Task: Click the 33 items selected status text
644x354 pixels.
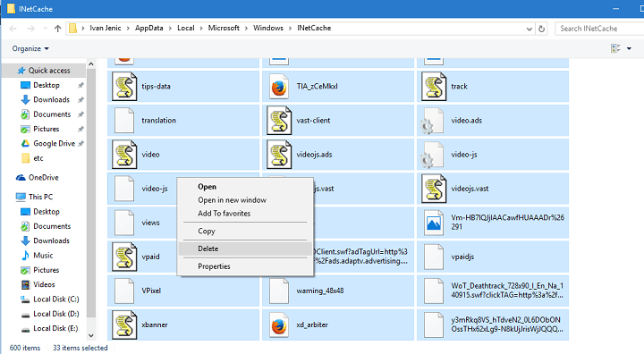Action: point(80,348)
